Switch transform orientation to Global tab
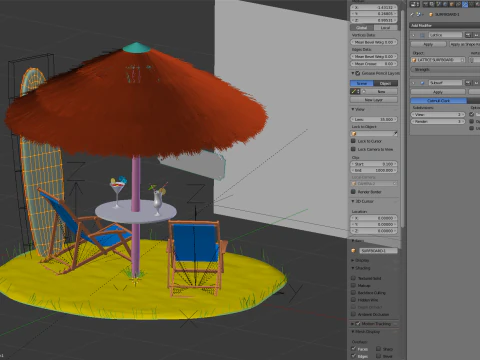The width and height of the screenshot is (480, 360). point(362,28)
